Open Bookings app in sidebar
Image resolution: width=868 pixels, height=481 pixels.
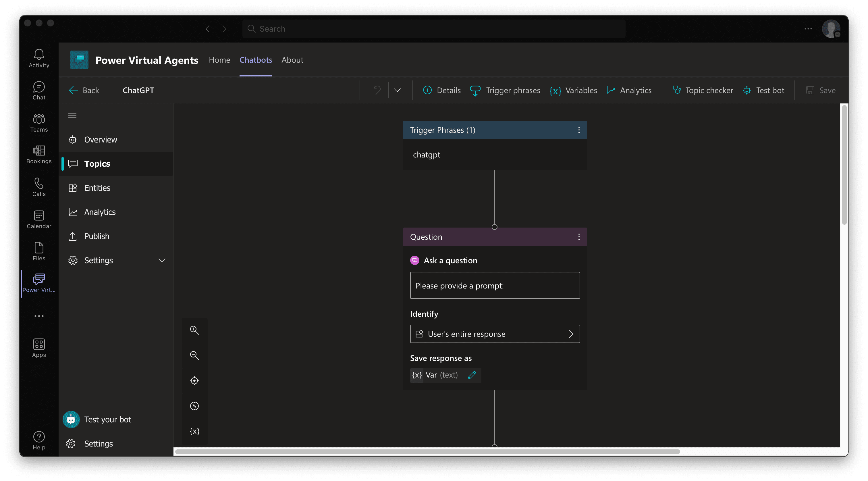39,155
